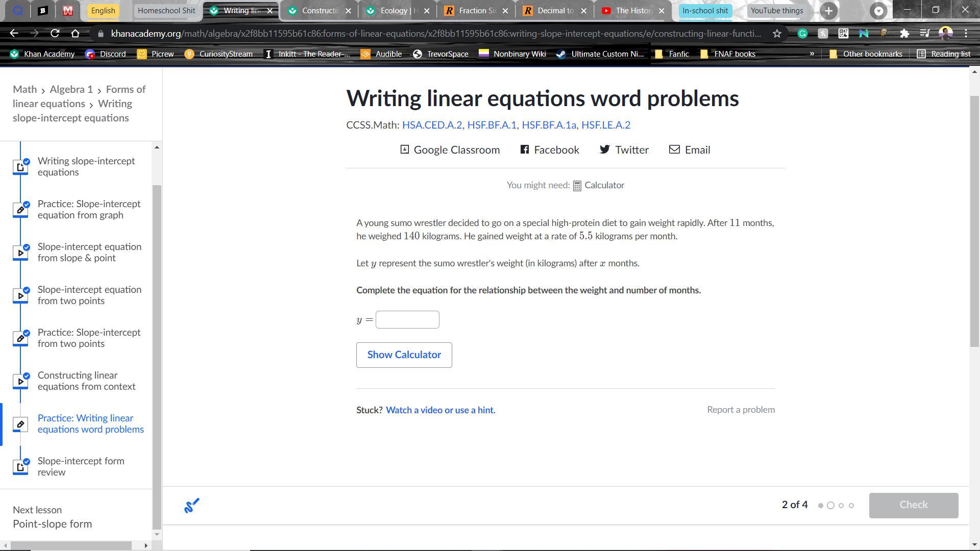Image resolution: width=980 pixels, height=551 pixels.
Task: Open the Other bookmarks folder
Action: point(866,54)
